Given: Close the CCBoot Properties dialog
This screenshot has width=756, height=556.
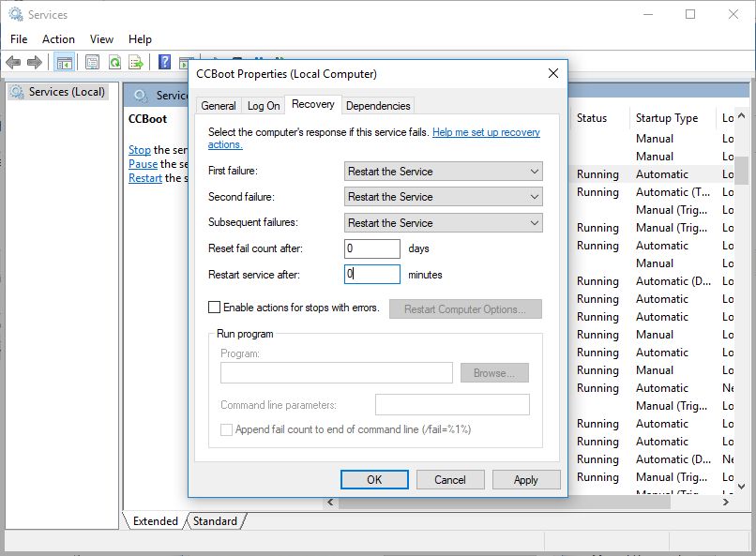Looking at the screenshot, I should pyautogui.click(x=553, y=73).
